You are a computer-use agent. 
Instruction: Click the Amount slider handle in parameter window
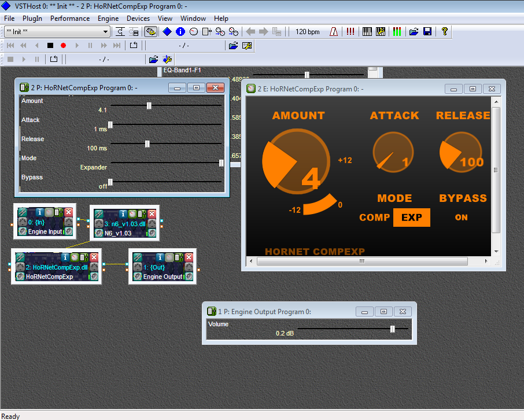point(149,106)
